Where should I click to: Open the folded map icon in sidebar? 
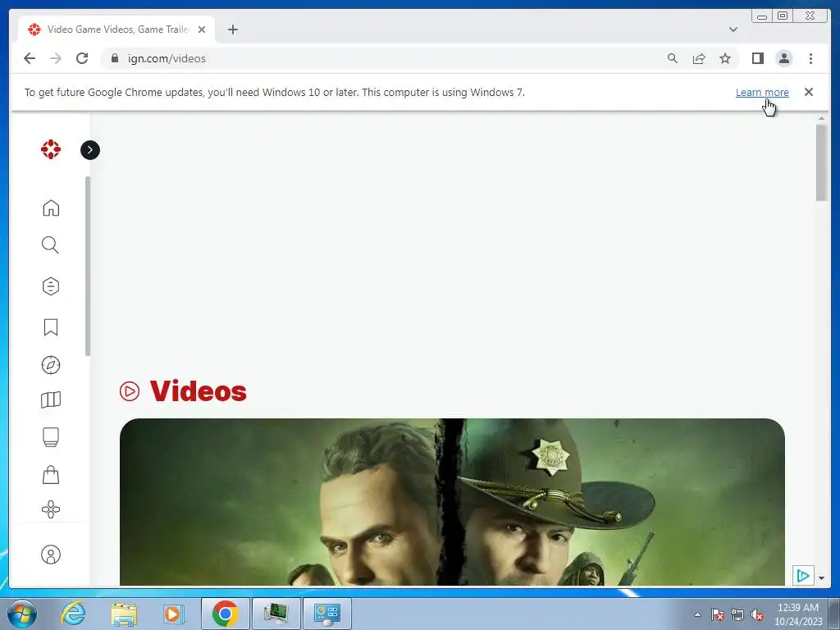[x=51, y=399]
